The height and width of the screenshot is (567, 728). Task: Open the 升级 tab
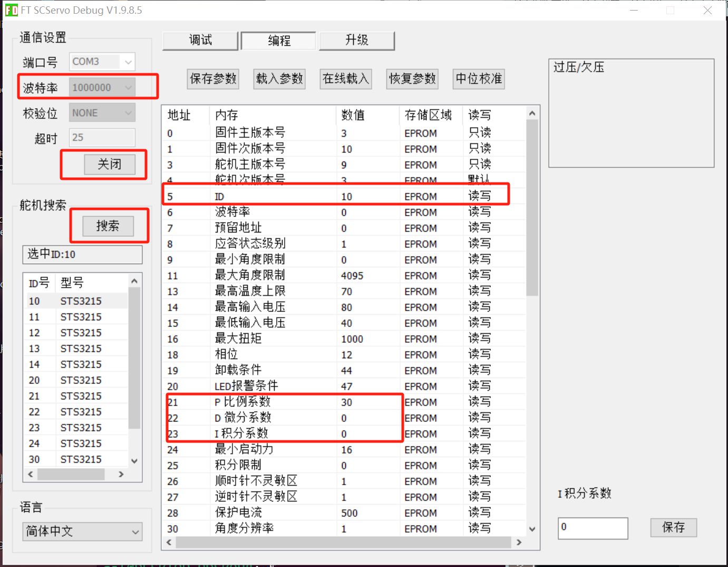pos(356,41)
